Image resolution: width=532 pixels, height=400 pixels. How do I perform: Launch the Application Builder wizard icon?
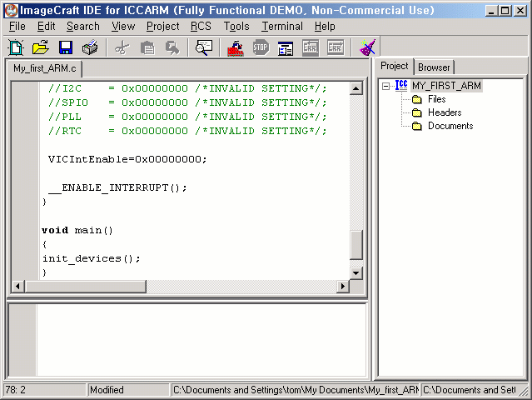pyautogui.click(x=367, y=47)
